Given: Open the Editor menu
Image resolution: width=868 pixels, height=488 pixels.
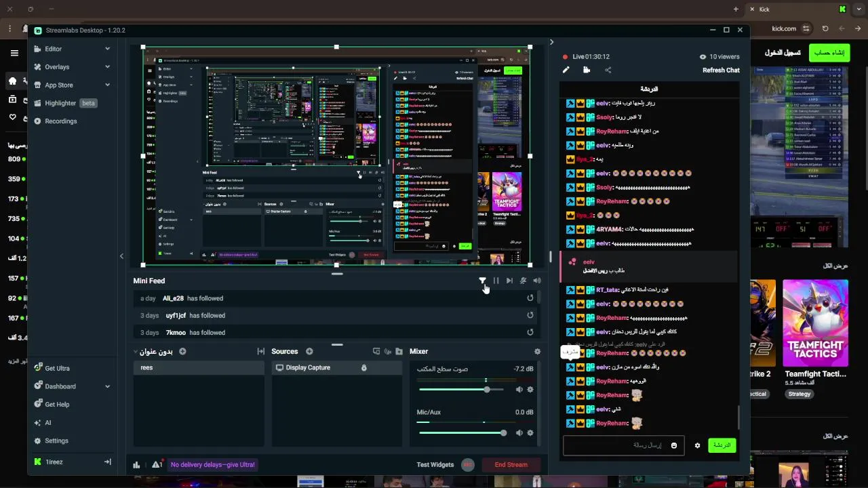Looking at the screenshot, I should pyautogui.click(x=53, y=49).
